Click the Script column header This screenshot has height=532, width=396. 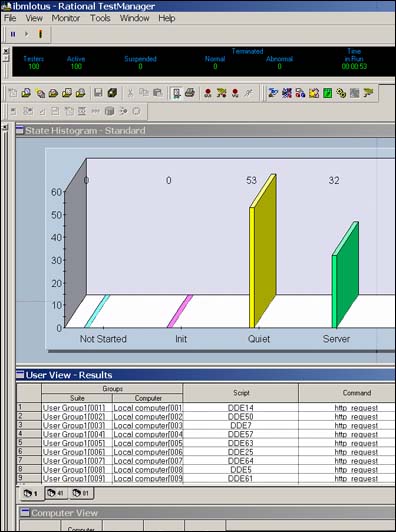(x=241, y=393)
